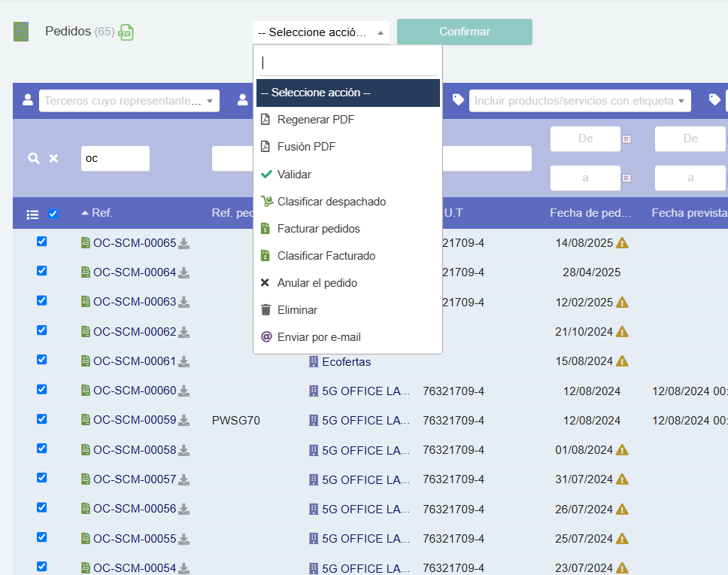
Task: Open calendar picker beside first 'De' date field
Action: click(626, 138)
